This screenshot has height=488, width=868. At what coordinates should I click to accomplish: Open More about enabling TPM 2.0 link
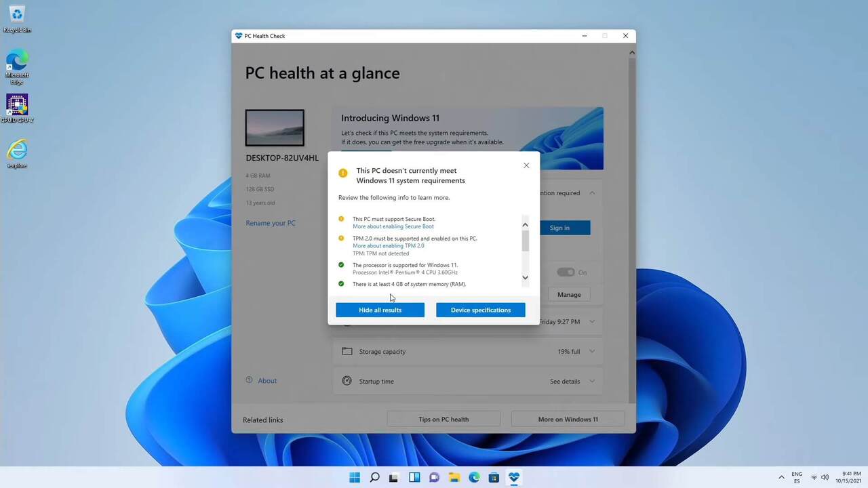tap(389, 245)
